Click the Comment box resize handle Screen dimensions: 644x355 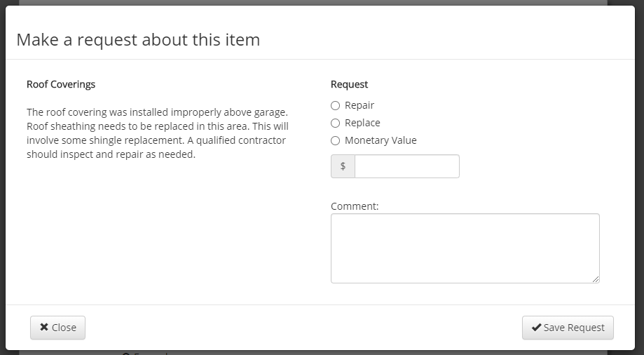596,279
